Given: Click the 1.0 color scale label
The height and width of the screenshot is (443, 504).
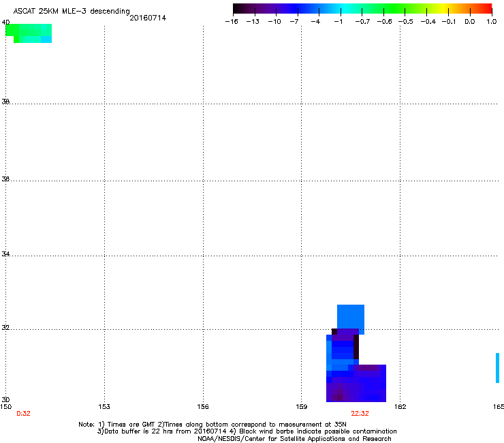Looking at the screenshot, I should coord(492,22).
